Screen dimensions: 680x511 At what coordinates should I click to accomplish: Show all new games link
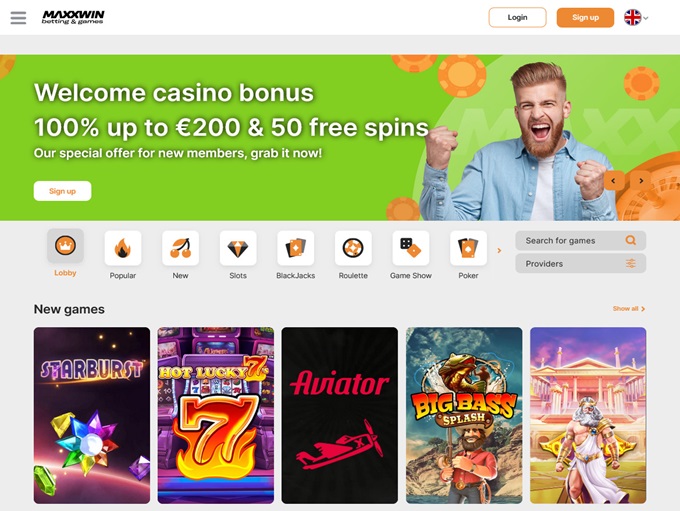629,309
